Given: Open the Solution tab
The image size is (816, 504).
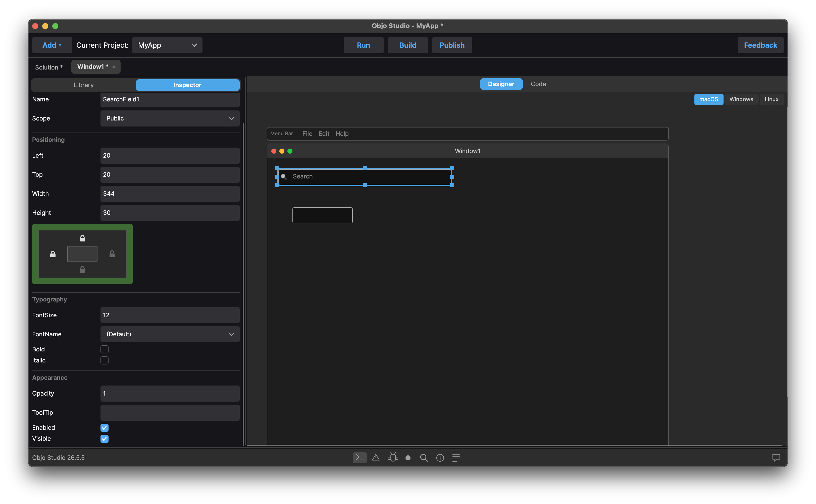Looking at the screenshot, I should [49, 67].
